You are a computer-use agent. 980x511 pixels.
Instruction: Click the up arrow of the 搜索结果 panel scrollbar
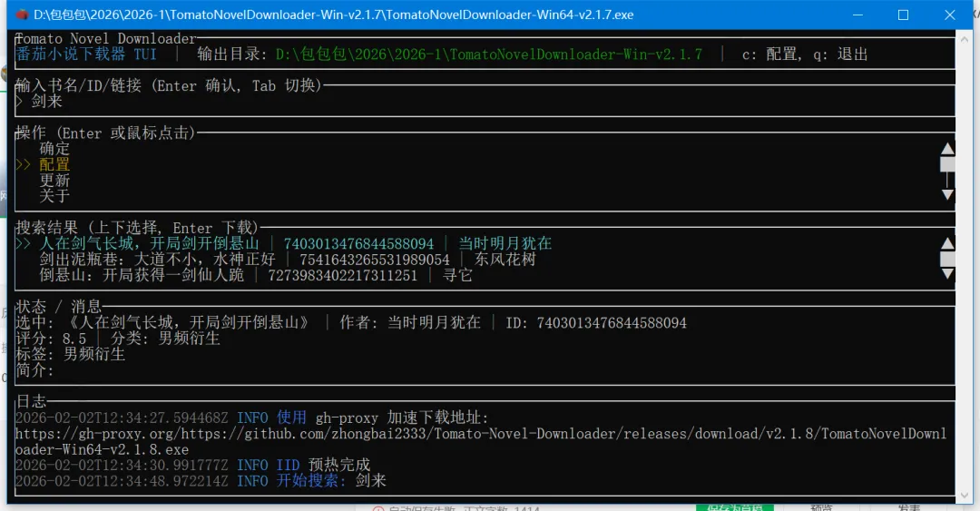click(x=947, y=243)
